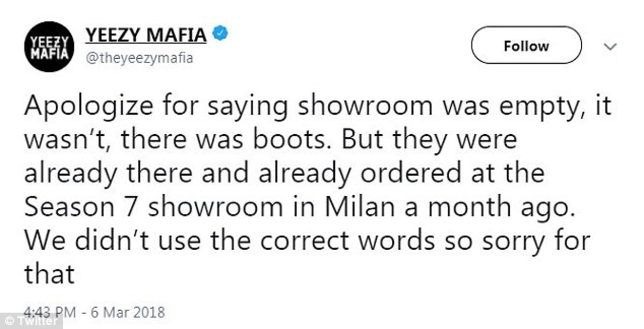Follow the YEEZY MAFIA account

pyautogui.click(x=526, y=46)
